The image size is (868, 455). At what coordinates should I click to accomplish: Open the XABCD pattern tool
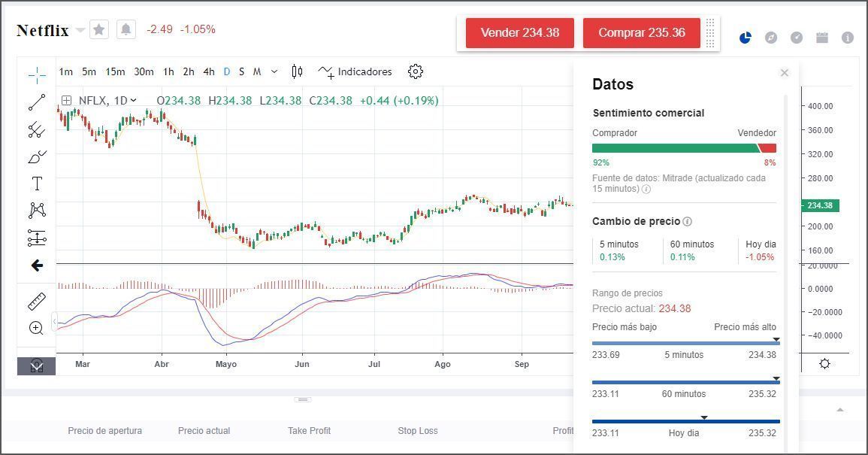pyautogui.click(x=35, y=210)
